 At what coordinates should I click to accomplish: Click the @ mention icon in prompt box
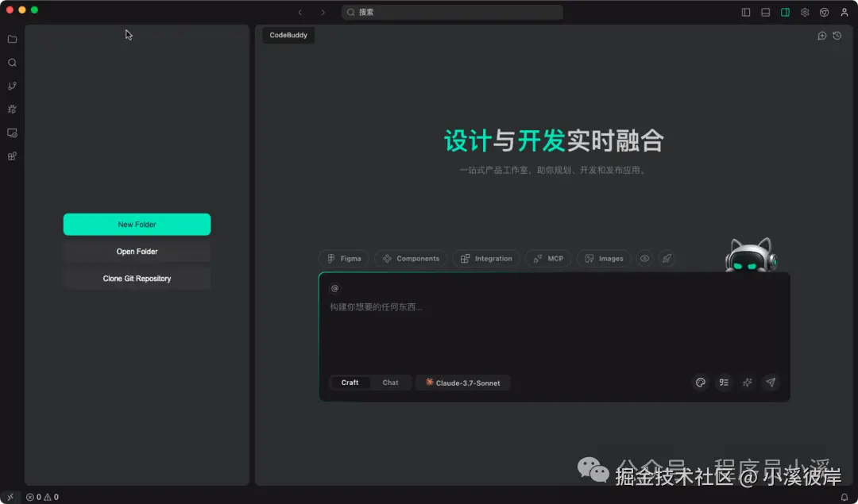pos(335,288)
